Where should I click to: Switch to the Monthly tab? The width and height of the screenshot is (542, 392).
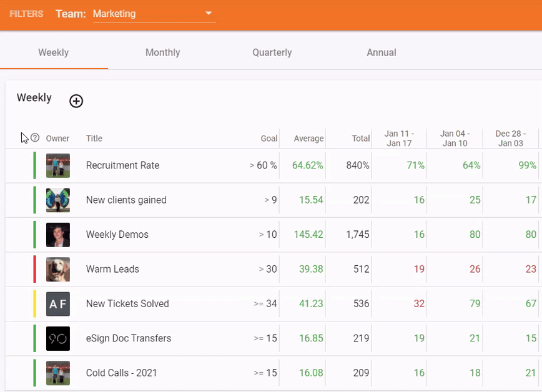(x=162, y=52)
